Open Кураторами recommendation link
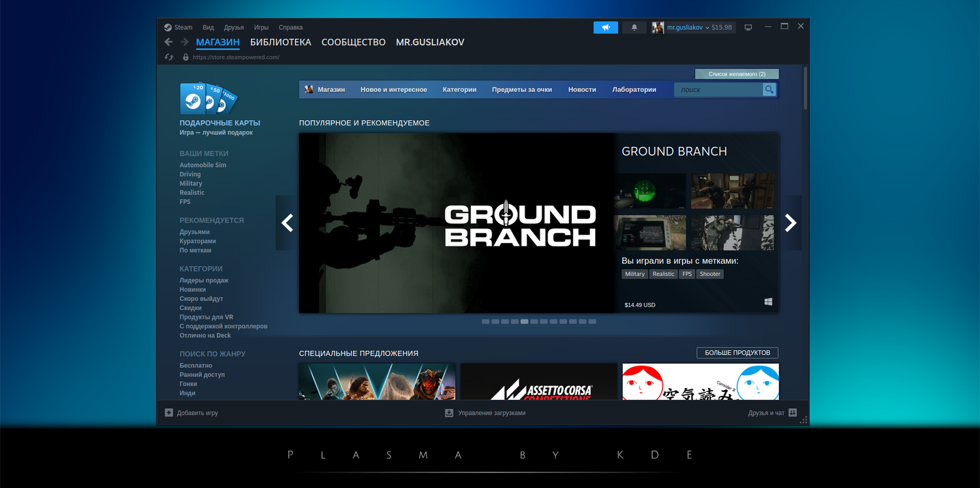 (x=197, y=241)
